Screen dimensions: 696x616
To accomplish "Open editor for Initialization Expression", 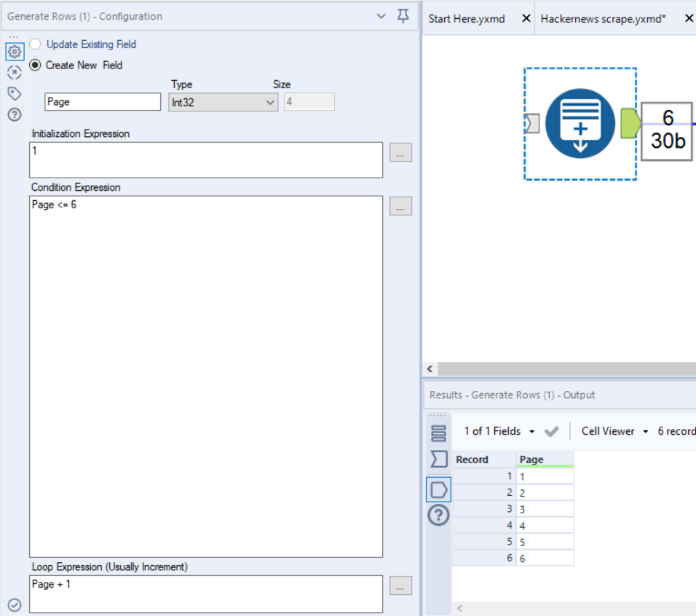I will (x=401, y=153).
